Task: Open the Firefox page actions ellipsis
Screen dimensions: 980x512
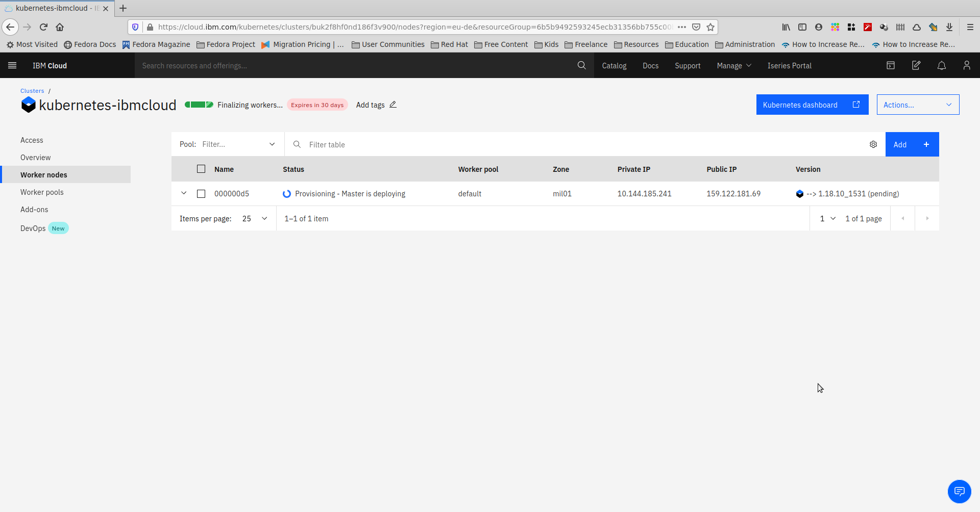Action: [x=682, y=27]
